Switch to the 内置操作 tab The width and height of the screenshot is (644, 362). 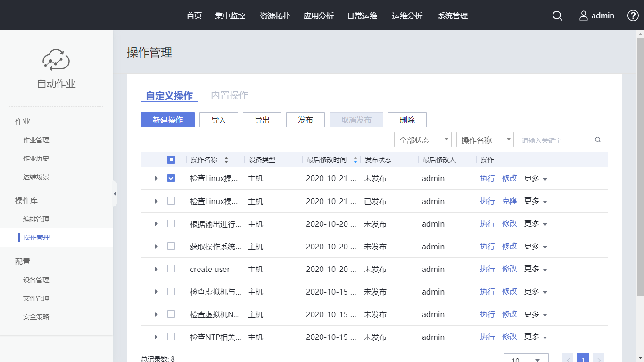pos(229,95)
